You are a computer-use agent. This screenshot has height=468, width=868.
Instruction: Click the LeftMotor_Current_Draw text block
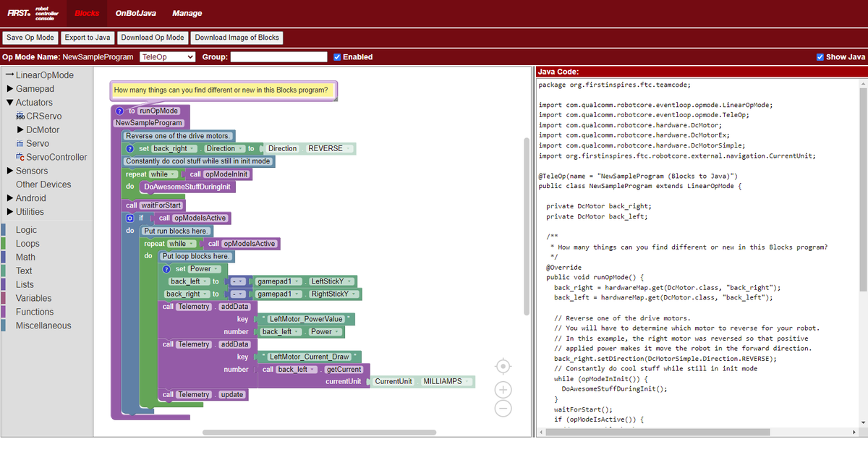[310, 357]
